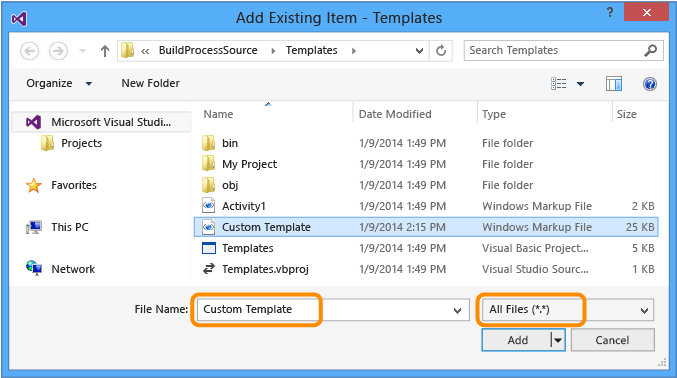Viewport: 677px width, 378px height.
Task: Click the Favorites star icon
Action: pyautogui.click(x=34, y=185)
